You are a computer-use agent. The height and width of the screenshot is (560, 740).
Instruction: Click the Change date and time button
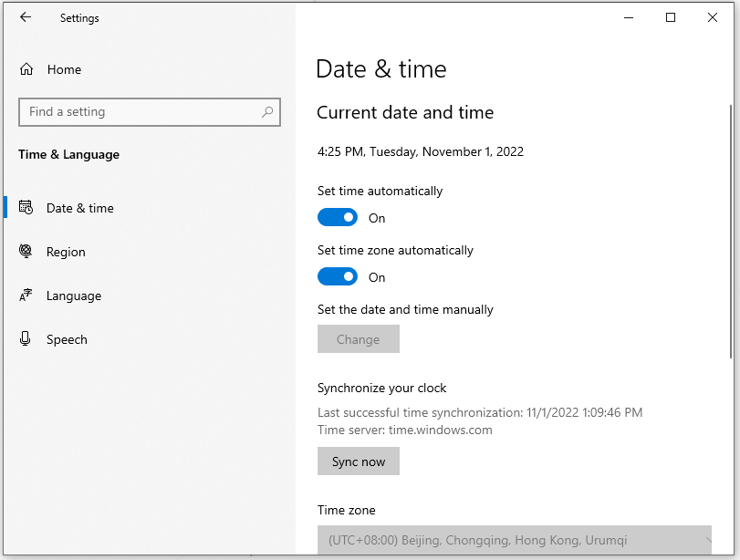click(359, 339)
